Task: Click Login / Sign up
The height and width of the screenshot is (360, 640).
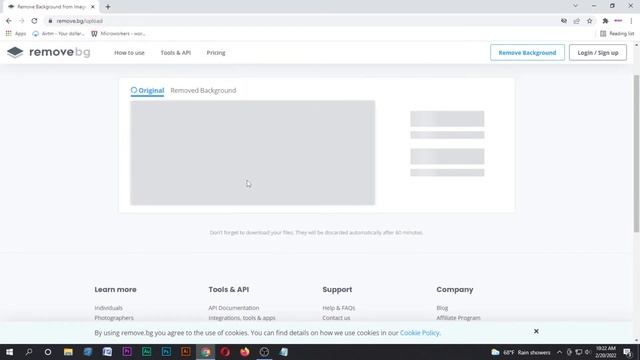Action: [598, 53]
